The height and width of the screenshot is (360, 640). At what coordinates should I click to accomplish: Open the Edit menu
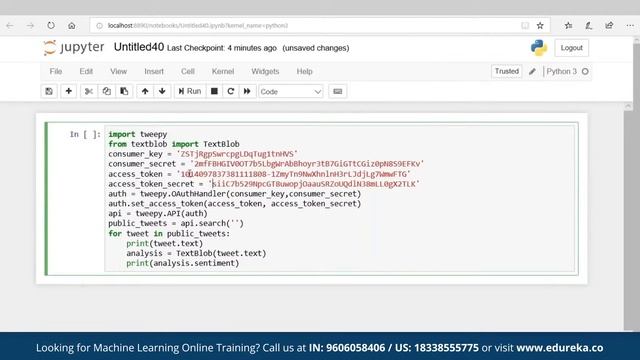[x=86, y=71]
